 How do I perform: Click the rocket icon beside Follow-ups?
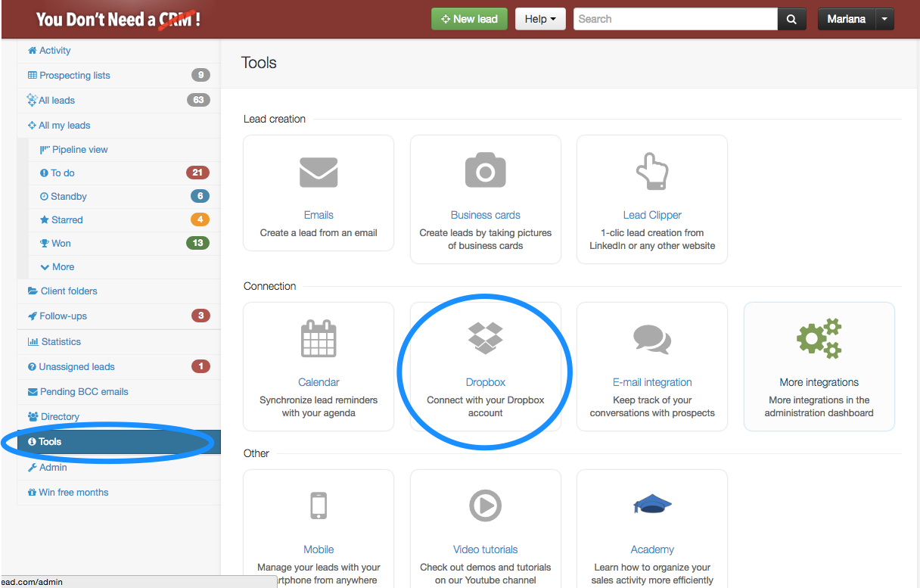click(x=33, y=316)
